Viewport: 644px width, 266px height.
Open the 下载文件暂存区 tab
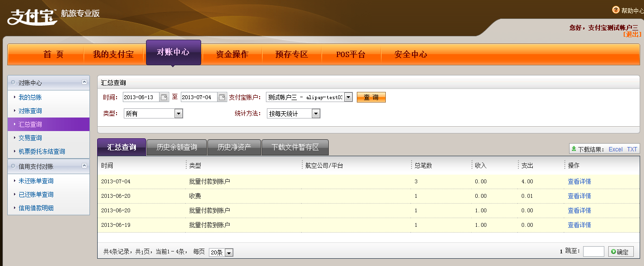(x=295, y=147)
